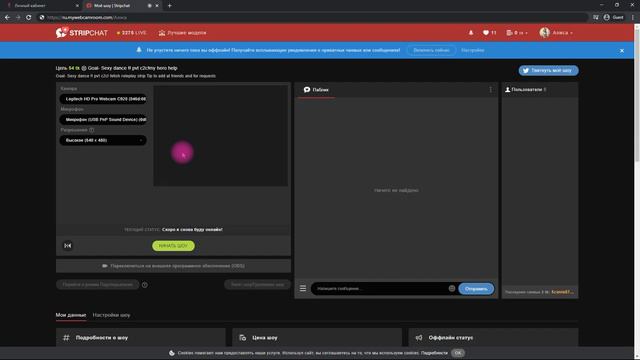Select the Public chat tab
This screenshot has height=360, width=640.
(316, 90)
